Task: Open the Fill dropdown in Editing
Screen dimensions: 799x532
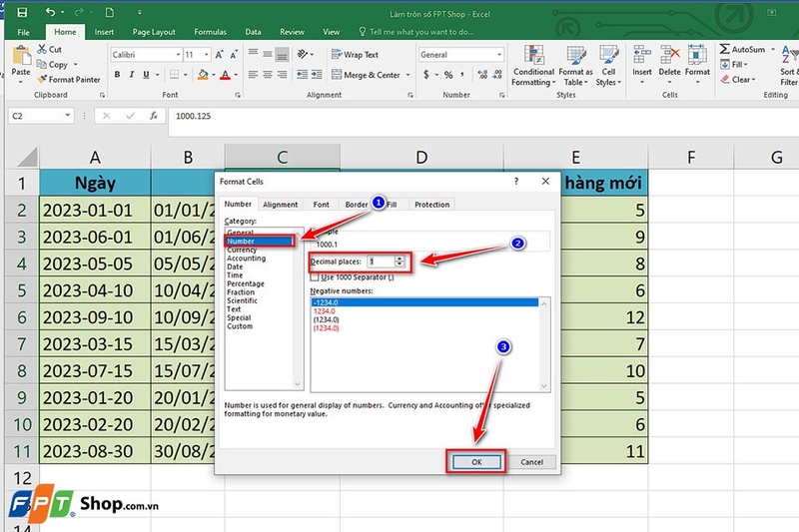Action: click(734, 64)
